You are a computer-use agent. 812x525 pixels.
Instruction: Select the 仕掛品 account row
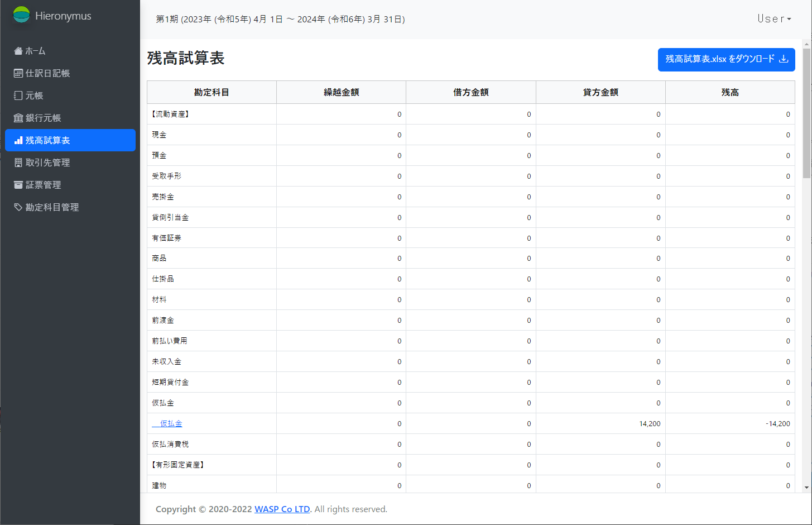pyautogui.click(x=471, y=279)
